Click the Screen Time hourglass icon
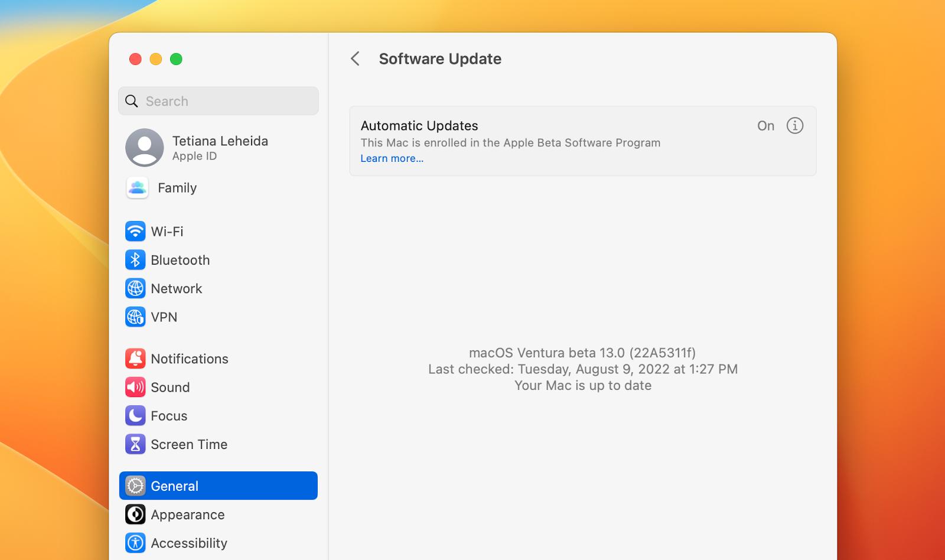This screenshot has width=945, height=560. tap(135, 444)
